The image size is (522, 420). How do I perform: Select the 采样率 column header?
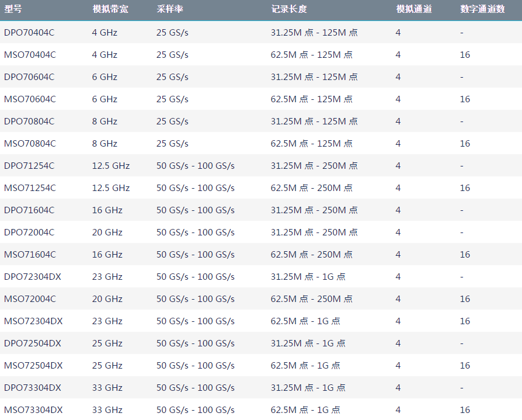point(170,10)
